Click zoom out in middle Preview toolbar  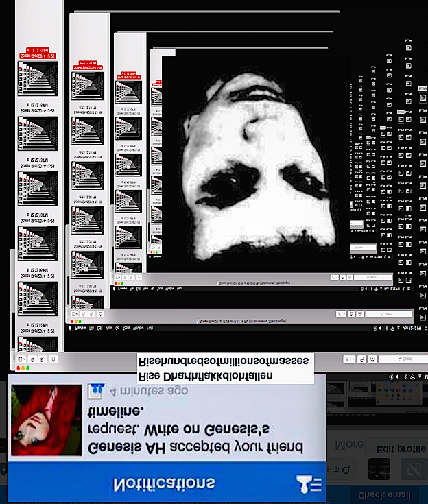(84, 314)
